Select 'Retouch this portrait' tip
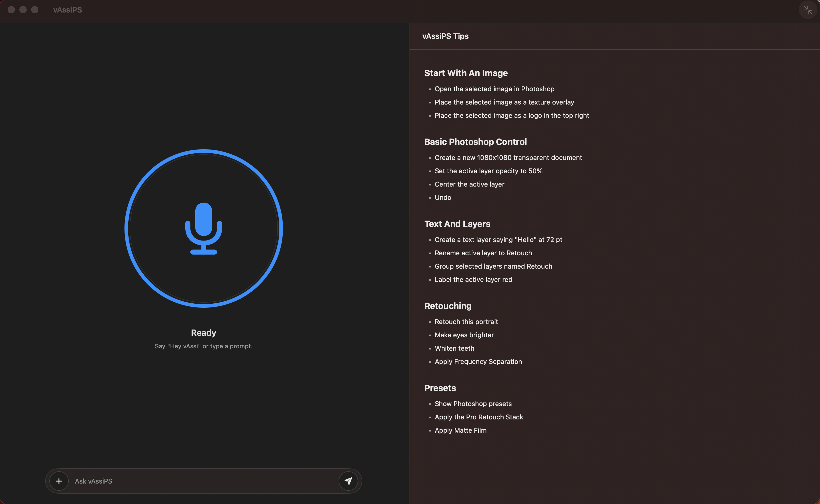The width and height of the screenshot is (820, 504). click(x=466, y=322)
